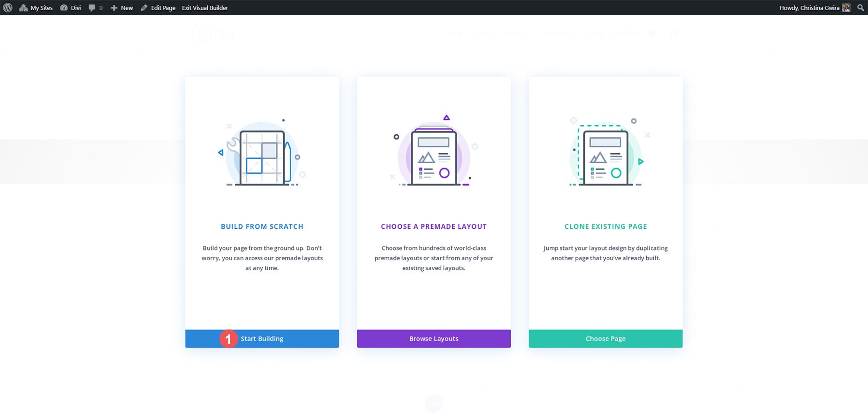Click the purple premade layout illustration

tap(434, 154)
